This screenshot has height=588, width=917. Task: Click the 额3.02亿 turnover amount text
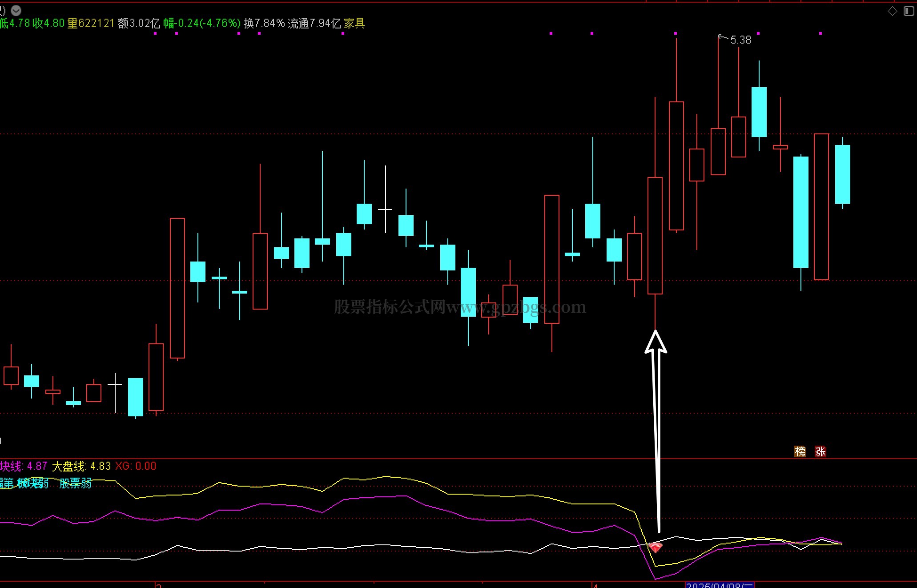[139, 23]
